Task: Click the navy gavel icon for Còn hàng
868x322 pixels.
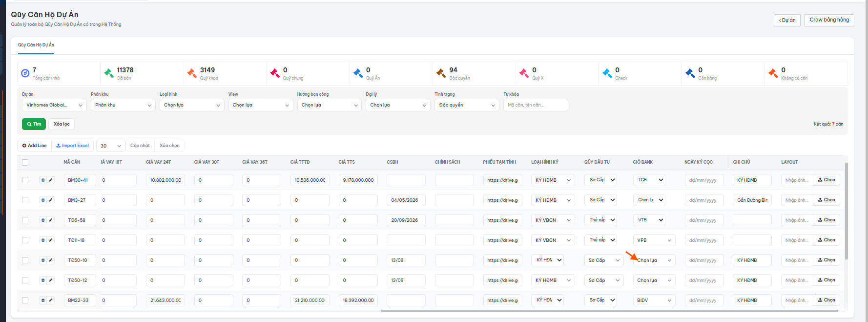Action: (x=690, y=73)
